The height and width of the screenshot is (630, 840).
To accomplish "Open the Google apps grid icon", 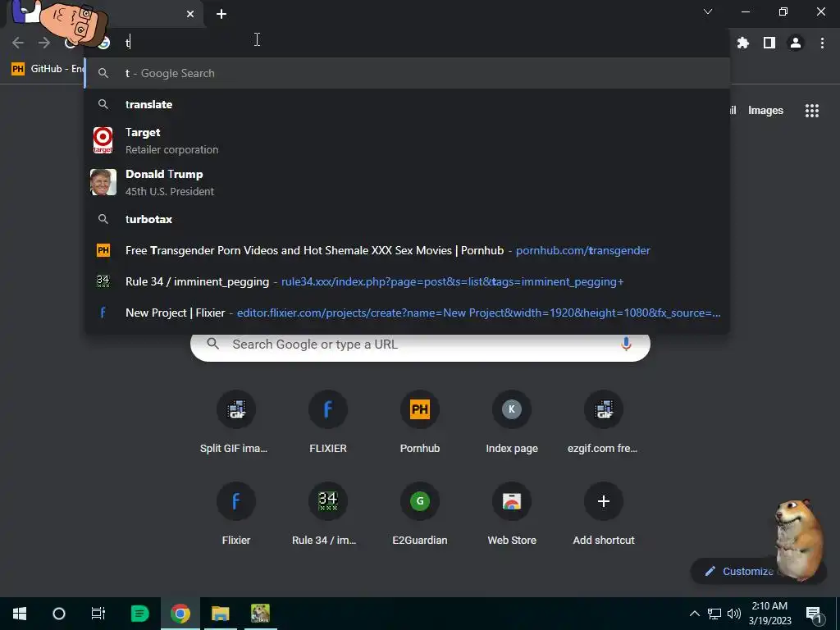I will pyautogui.click(x=812, y=111).
